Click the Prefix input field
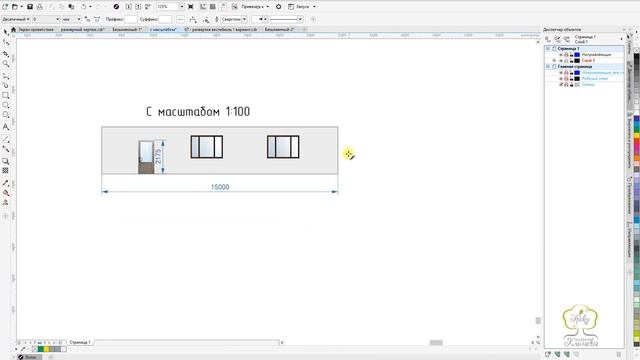This screenshot has width=640, height=360. coord(131,19)
